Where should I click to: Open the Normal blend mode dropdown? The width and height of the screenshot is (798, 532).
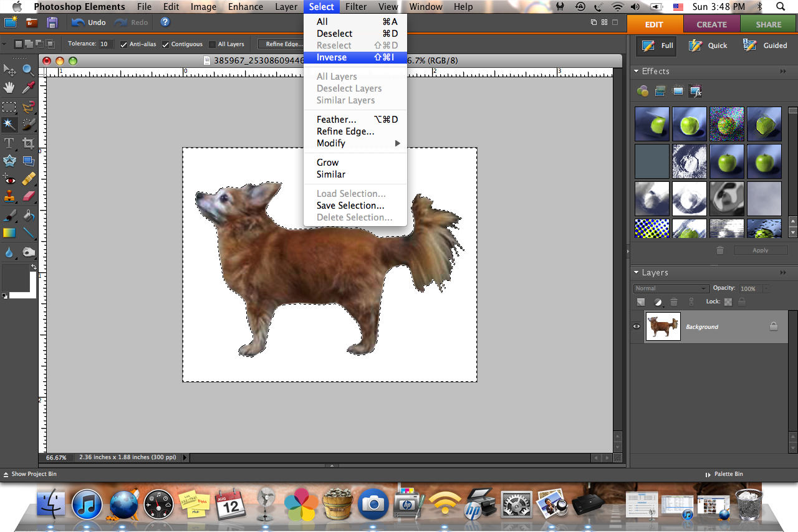671,288
